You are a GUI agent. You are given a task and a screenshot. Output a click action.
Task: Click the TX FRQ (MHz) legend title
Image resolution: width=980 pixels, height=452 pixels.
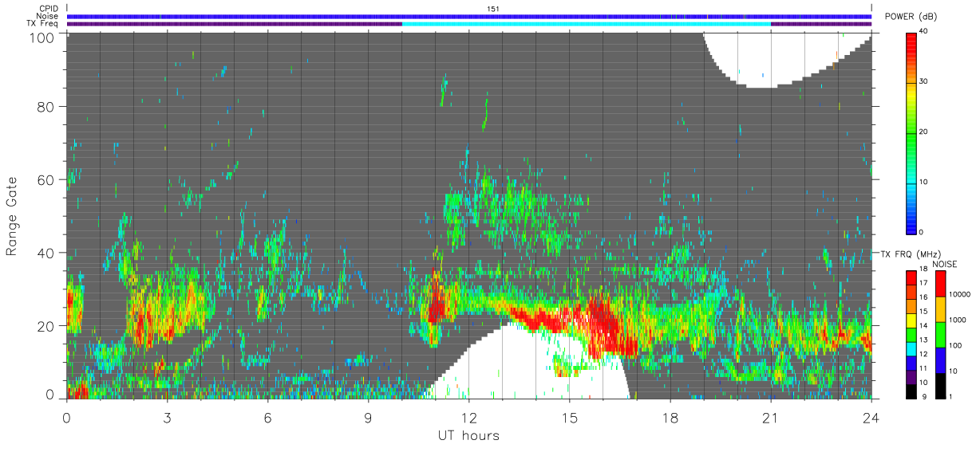pos(911,254)
